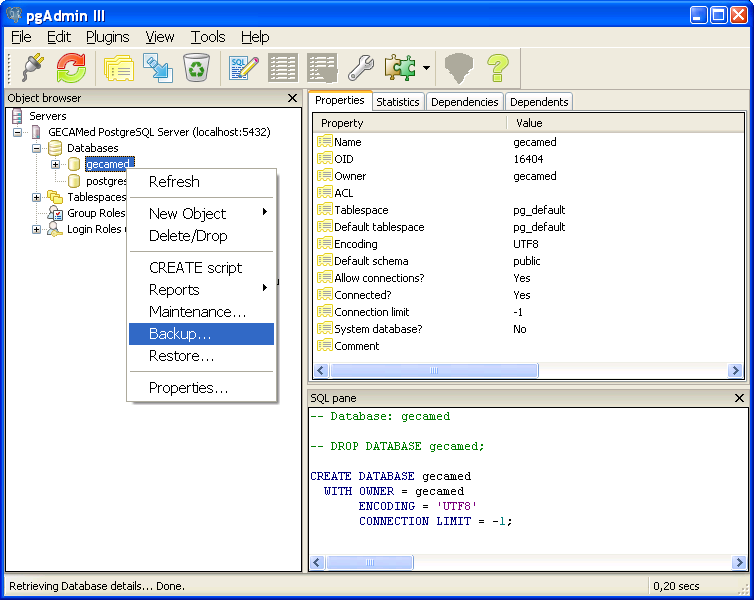Open the plugins dropdown arrow in toolbar

tap(426, 69)
